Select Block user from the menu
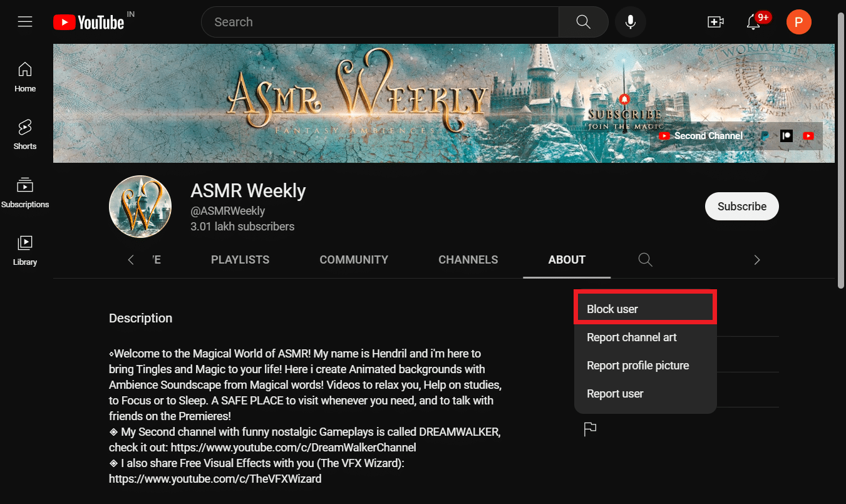Image resolution: width=846 pixels, height=504 pixels. 612,308
